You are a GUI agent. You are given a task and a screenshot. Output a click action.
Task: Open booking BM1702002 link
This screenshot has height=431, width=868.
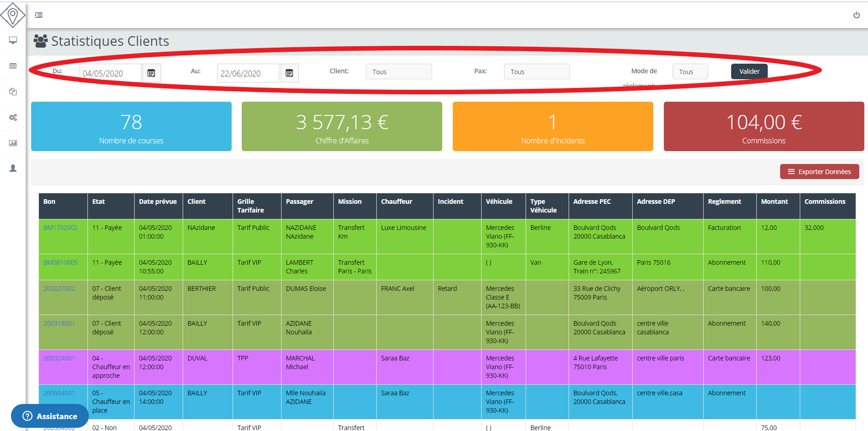click(x=60, y=228)
